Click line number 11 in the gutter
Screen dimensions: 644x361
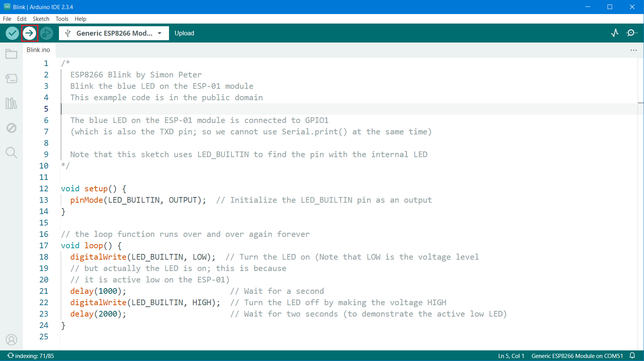pos(44,177)
